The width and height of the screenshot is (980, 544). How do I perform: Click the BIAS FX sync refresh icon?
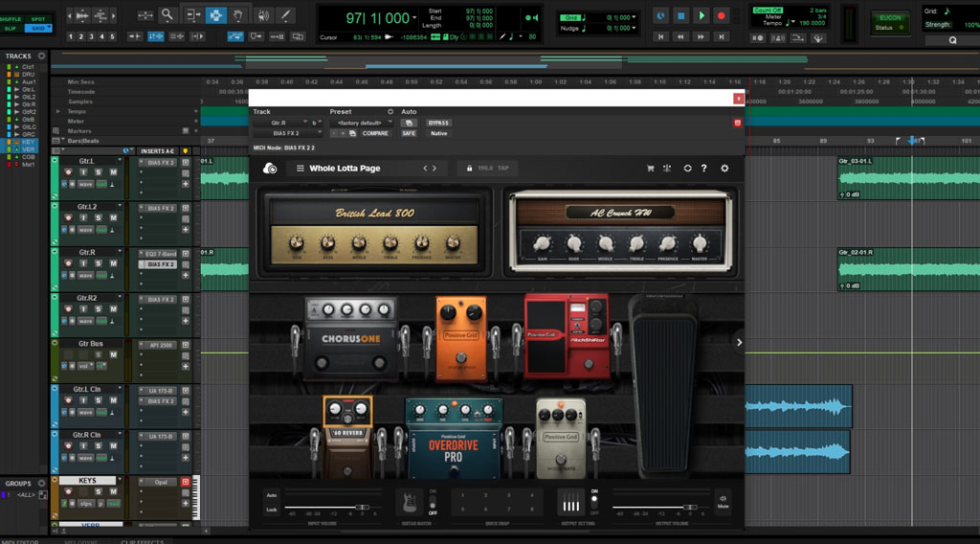click(687, 169)
